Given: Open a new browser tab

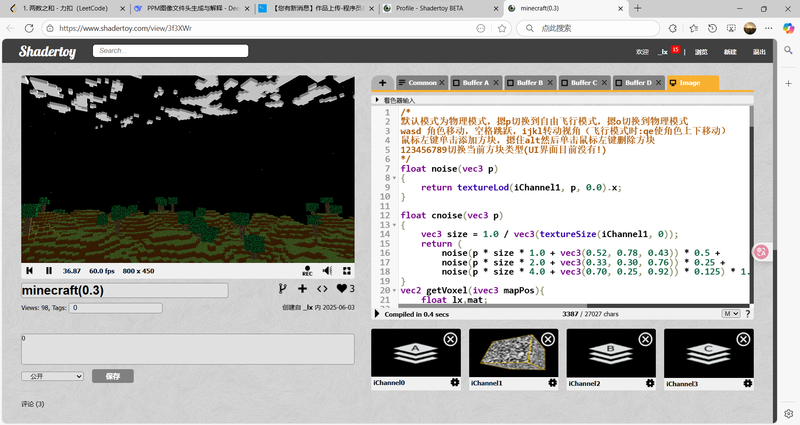Looking at the screenshot, I should (637, 8).
